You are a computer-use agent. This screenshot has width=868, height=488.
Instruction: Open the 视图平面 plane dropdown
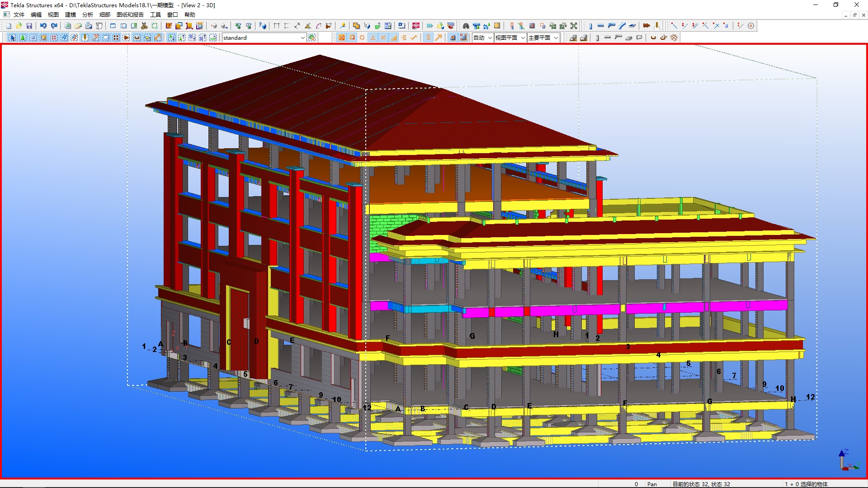pos(523,38)
